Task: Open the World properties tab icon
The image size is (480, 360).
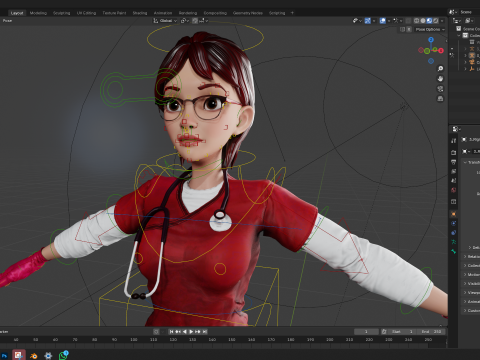Action: click(453, 190)
